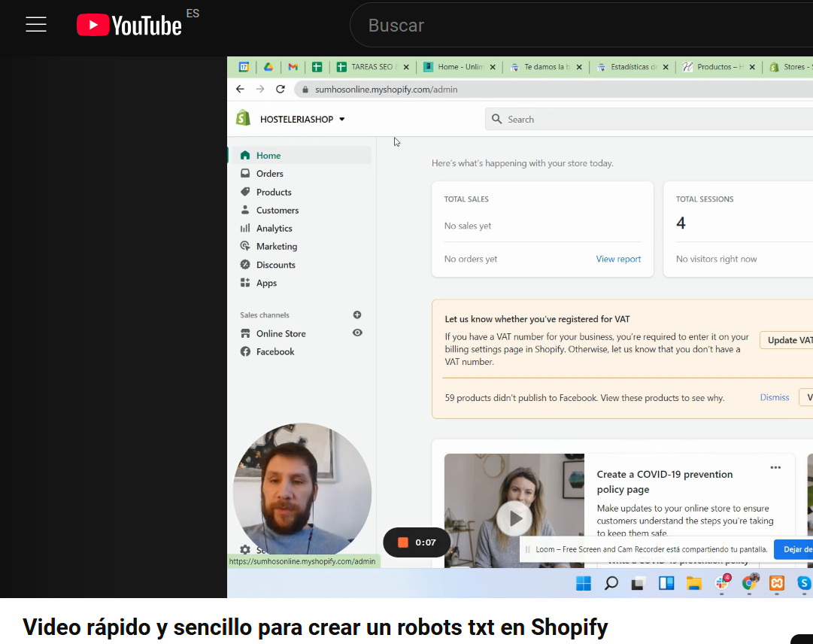Reload the Shopify admin page
This screenshot has width=813, height=644.
pos(281,90)
